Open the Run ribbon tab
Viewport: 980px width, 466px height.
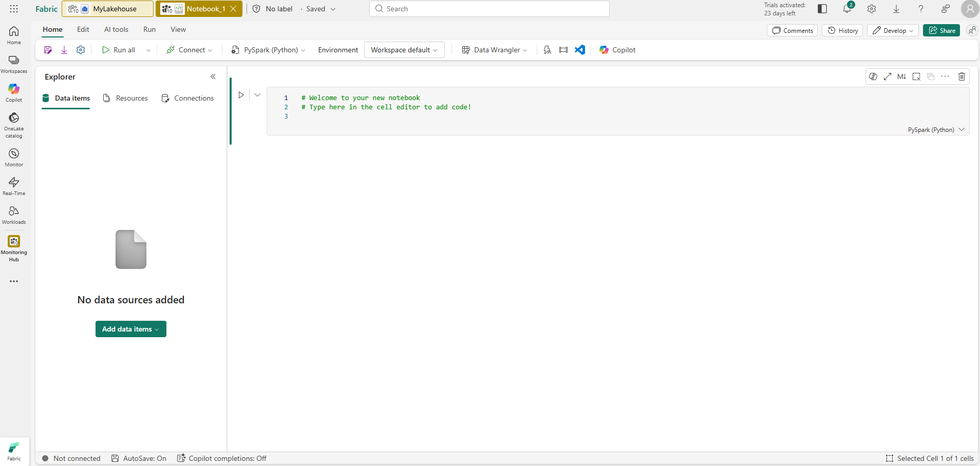149,29
